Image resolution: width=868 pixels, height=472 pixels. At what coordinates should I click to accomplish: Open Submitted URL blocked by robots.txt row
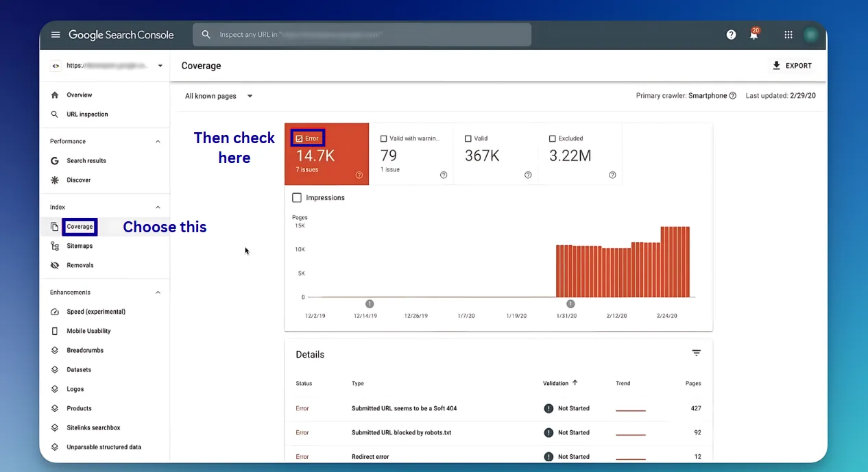[x=498, y=432]
